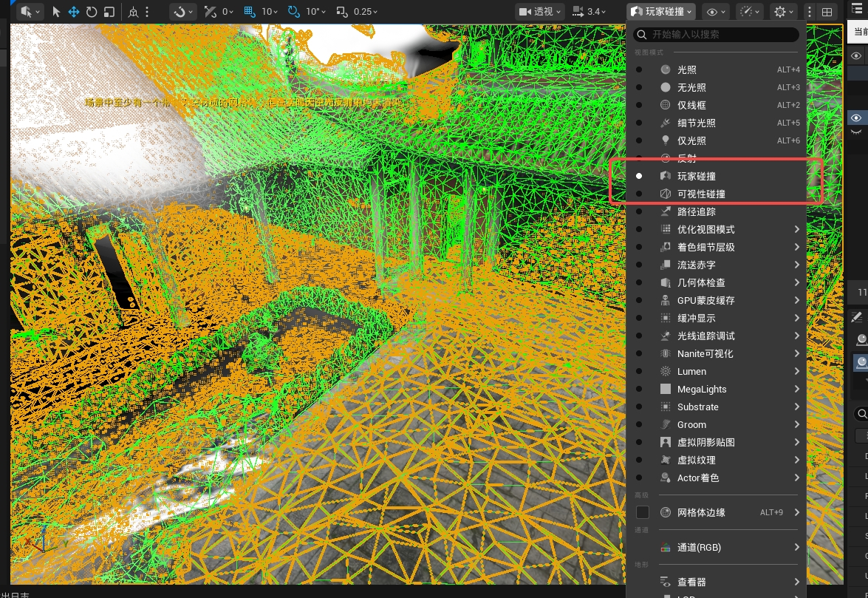Image resolution: width=868 pixels, height=598 pixels.
Task: Toggle scale snapping value 0.25
Action: (x=357, y=11)
